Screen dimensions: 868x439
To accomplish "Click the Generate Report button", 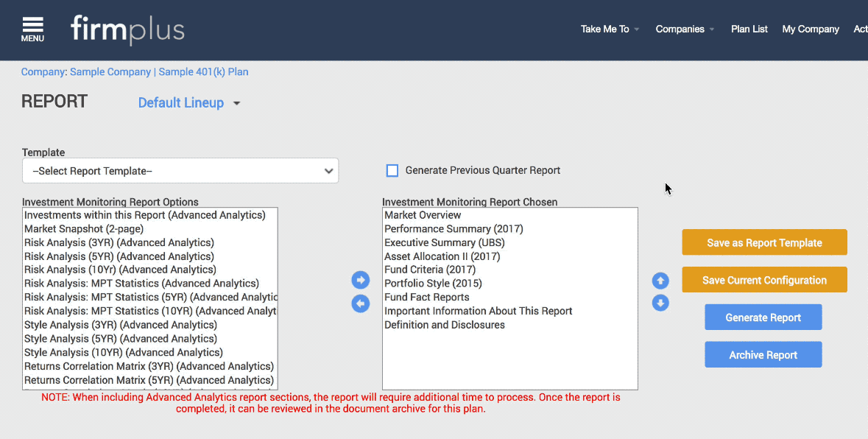I will [763, 317].
